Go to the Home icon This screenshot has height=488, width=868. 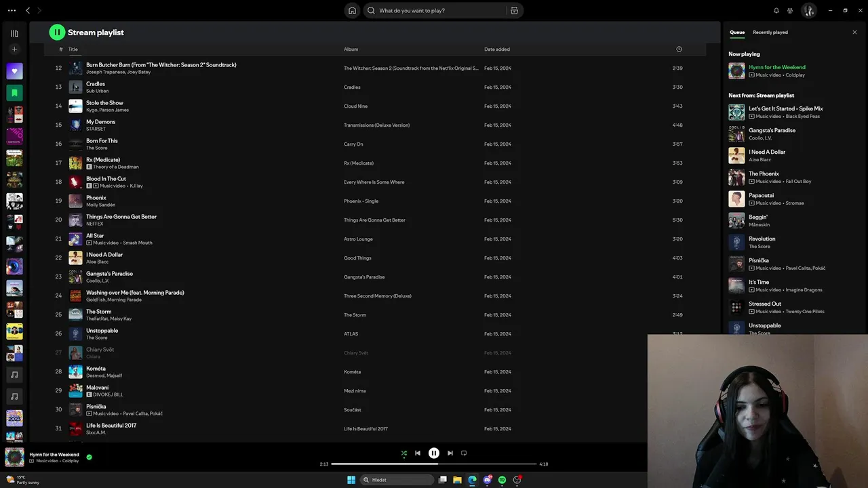(352, 11)
